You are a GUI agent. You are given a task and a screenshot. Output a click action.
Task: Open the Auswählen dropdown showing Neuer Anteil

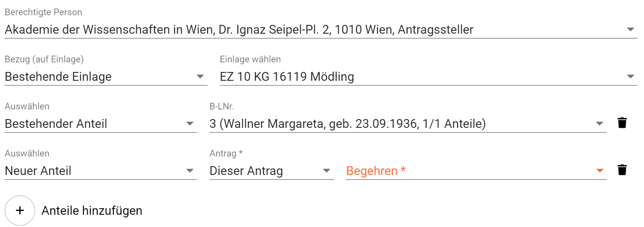click(101, 171)
